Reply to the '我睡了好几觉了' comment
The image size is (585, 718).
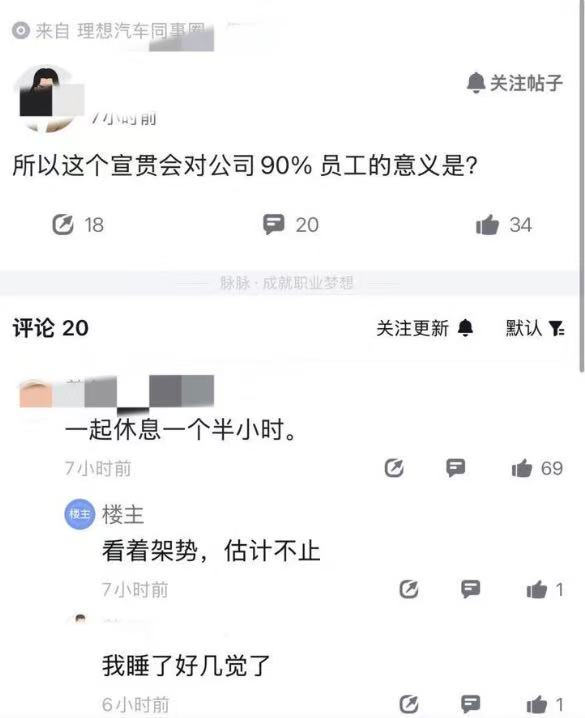point(471,704)
